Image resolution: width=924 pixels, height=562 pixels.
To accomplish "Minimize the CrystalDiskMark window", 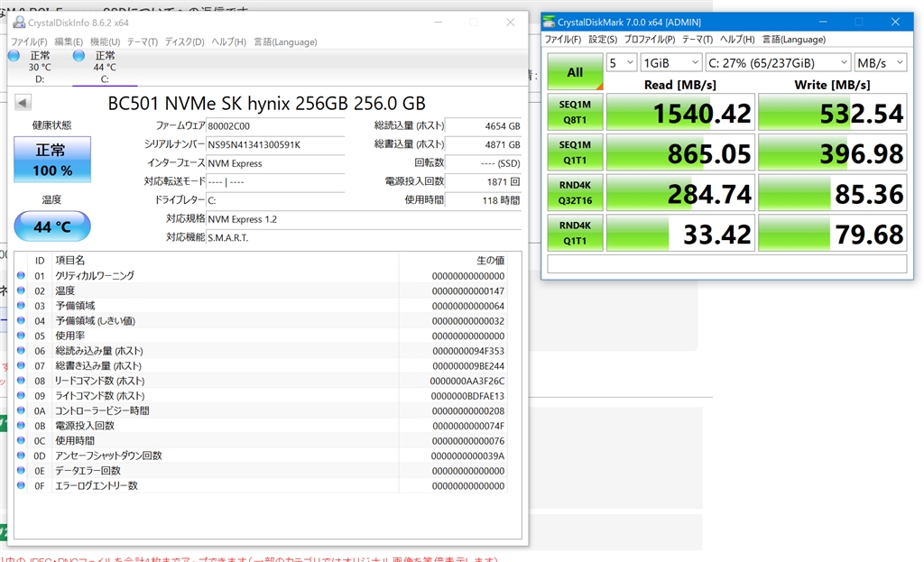I will pos(823,22).
